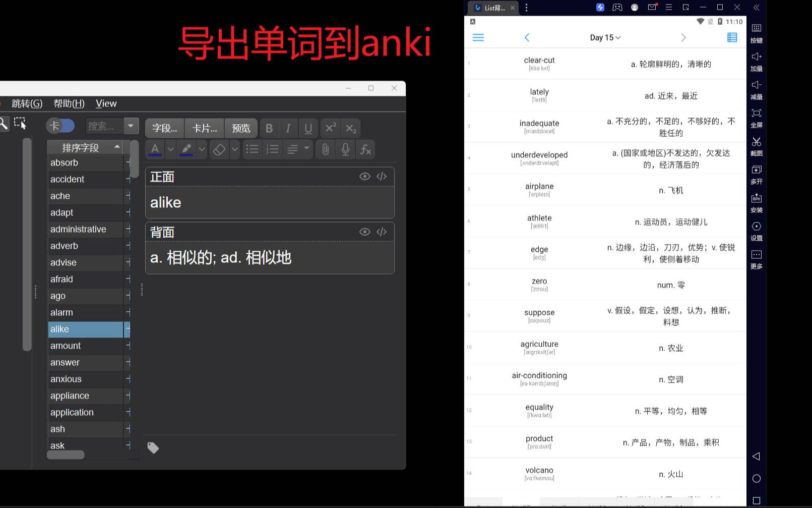Expand the remove-formatting options arrow

[234, 149]
